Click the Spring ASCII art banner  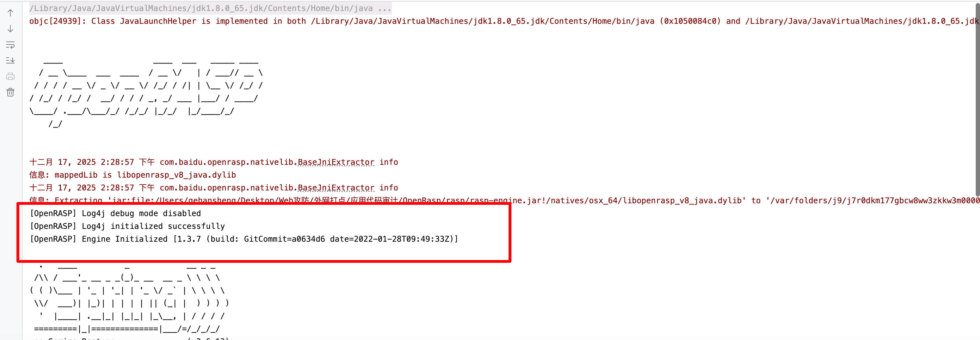pos(129,297)
